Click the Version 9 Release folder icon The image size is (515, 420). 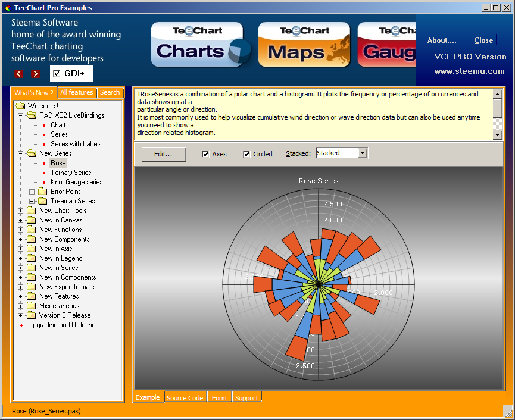(32, 315)
